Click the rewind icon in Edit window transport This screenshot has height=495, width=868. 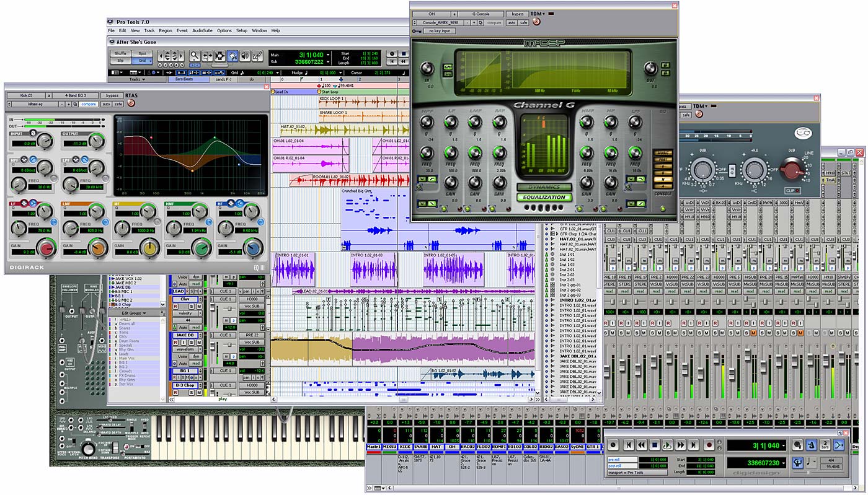pos(403,61)
